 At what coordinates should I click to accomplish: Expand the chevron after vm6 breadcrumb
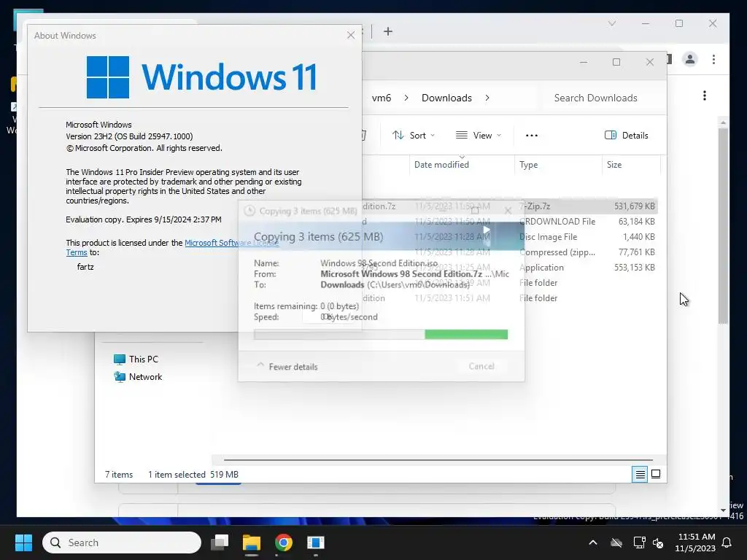(406, 98)
